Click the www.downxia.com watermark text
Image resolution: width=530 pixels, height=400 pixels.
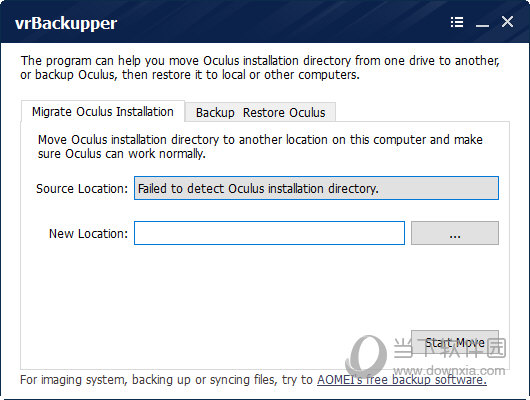click(450, 370)
